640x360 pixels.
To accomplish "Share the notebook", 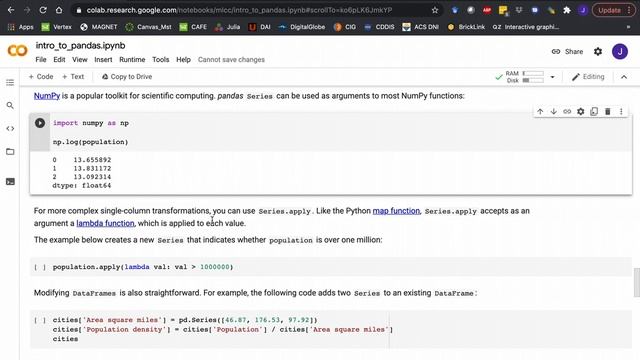I will click(567, 51).
